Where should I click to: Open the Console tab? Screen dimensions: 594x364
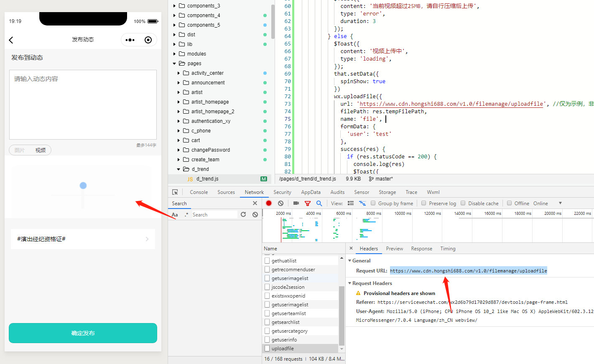tap(199, 192)
